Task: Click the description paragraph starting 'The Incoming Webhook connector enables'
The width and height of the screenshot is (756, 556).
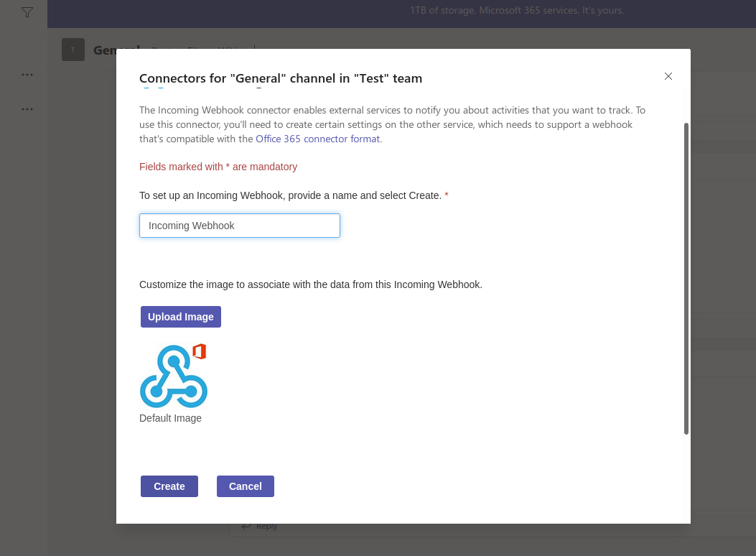Action: [393, 124]
